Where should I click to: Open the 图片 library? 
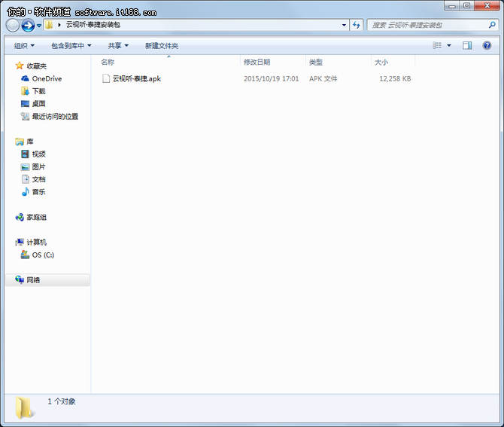pyautogui.click(x=39, y=166)
